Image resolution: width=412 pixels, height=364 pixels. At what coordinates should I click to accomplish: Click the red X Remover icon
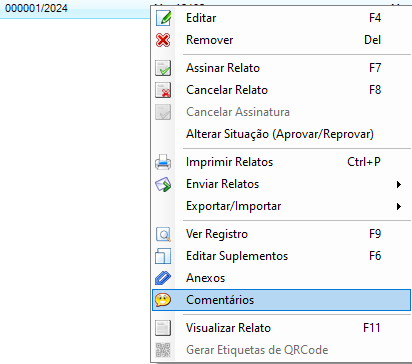click(x=163, y=40)
